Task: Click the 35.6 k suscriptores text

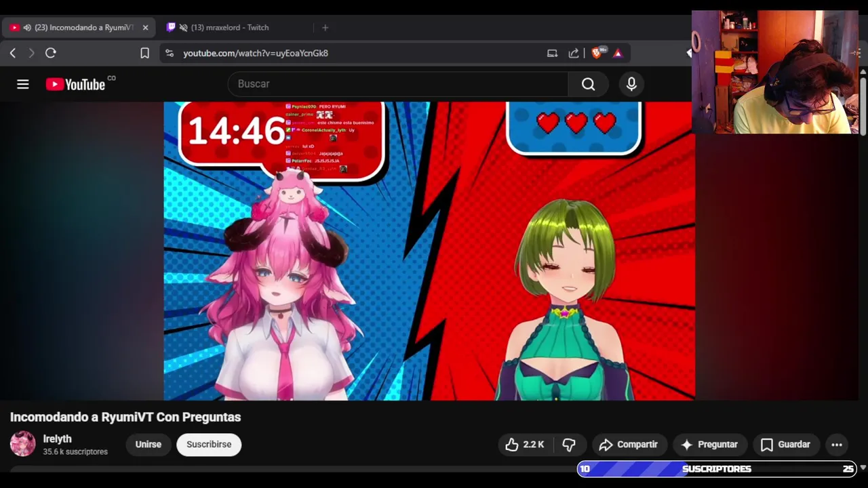Action: pos(75,451)
